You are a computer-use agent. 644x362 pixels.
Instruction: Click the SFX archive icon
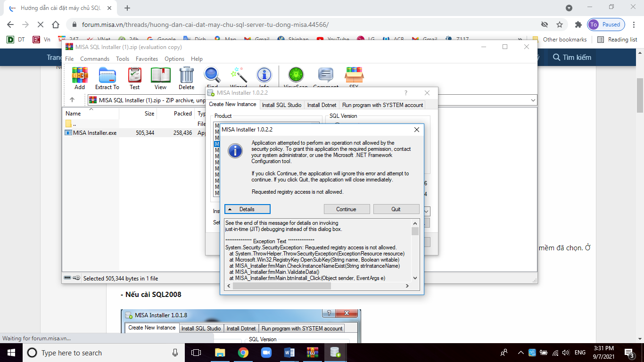(354, 75)
